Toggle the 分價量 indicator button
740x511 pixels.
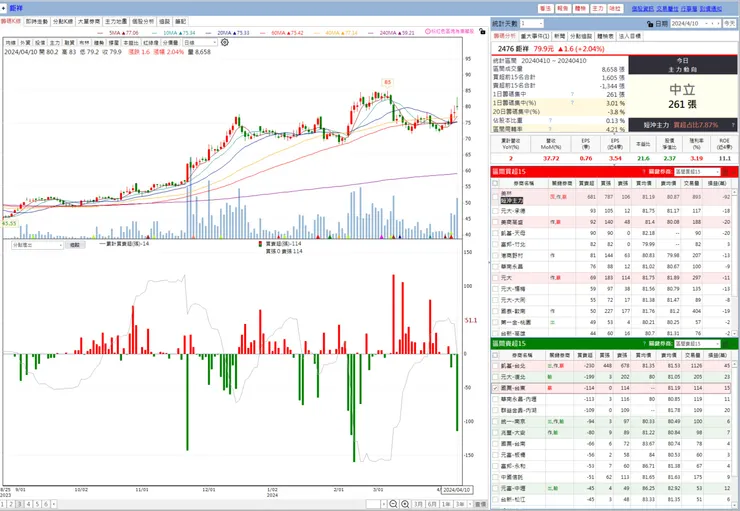click(170, 42)
